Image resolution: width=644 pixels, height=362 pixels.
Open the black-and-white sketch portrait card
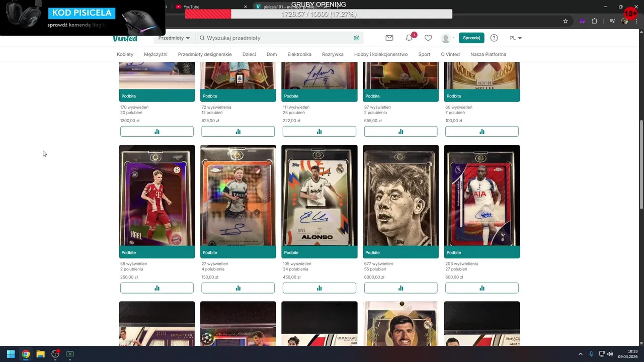(401, 195)
